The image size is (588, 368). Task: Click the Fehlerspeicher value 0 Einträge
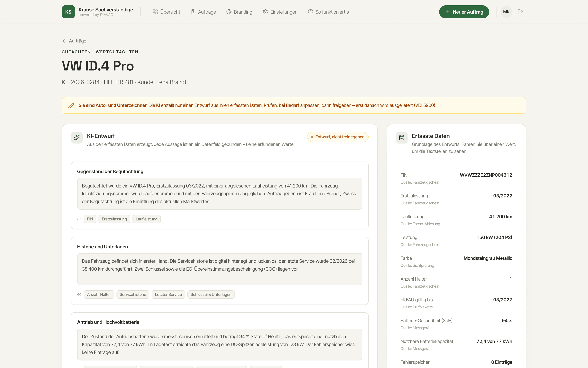click(x=501, y=362)
